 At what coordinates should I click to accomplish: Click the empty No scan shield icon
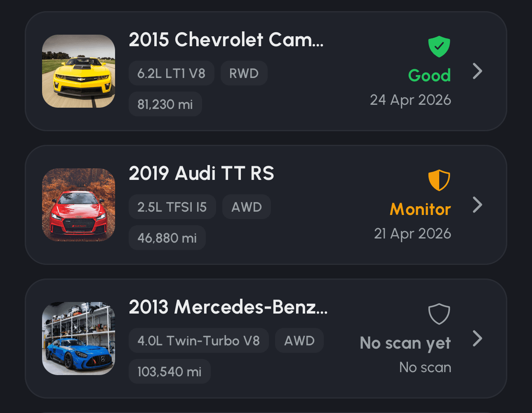(x=439, y=314)
